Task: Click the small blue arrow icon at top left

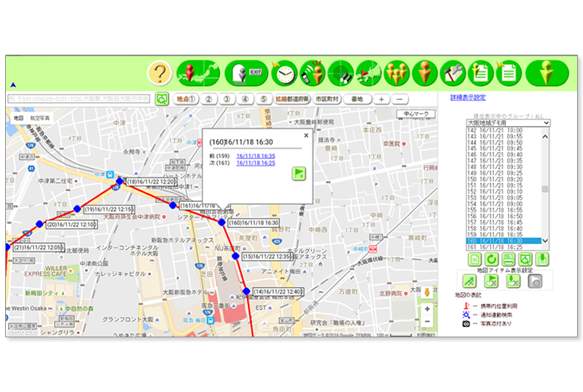Action: (x=13, y=85)
